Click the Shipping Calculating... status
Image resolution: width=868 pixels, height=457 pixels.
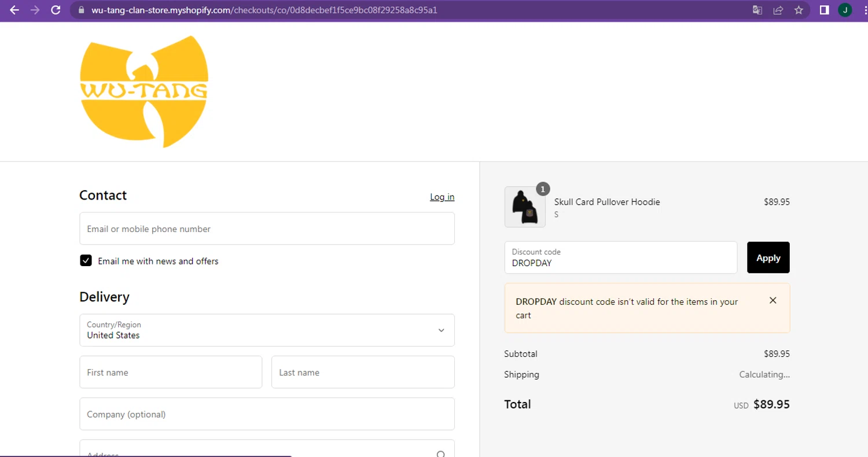click(764, 374)
